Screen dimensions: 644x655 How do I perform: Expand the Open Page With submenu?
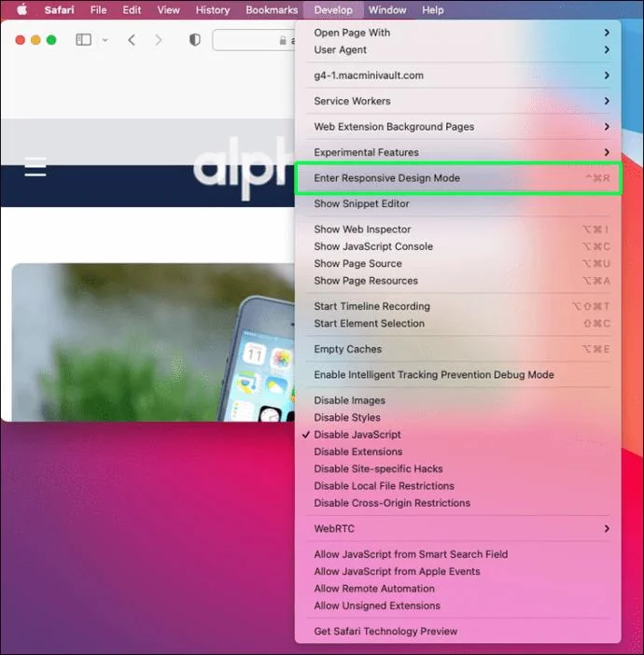point(457,33)
